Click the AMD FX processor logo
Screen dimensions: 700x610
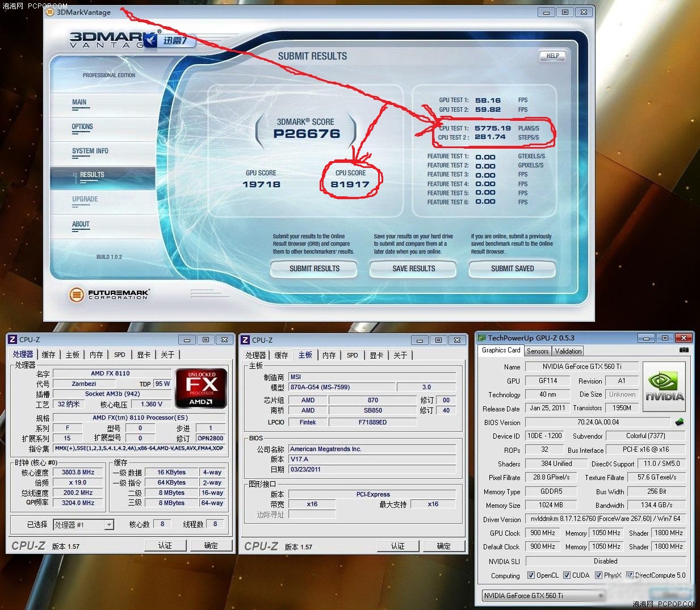pos(202,388)
